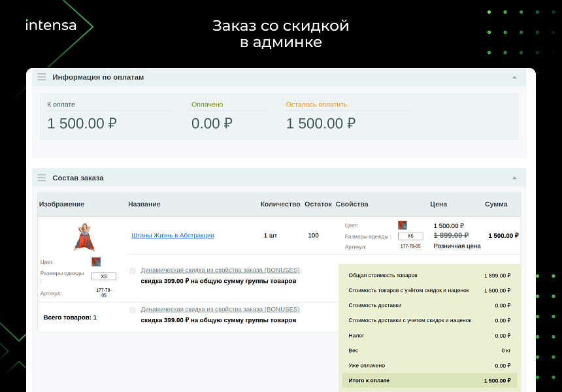Click the orange color swatch in Цвет row

pyautogui.click(x=97, y=261)
